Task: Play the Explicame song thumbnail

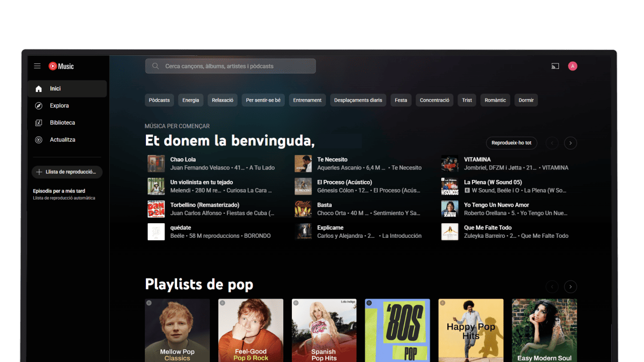Action: coord(303,232)
